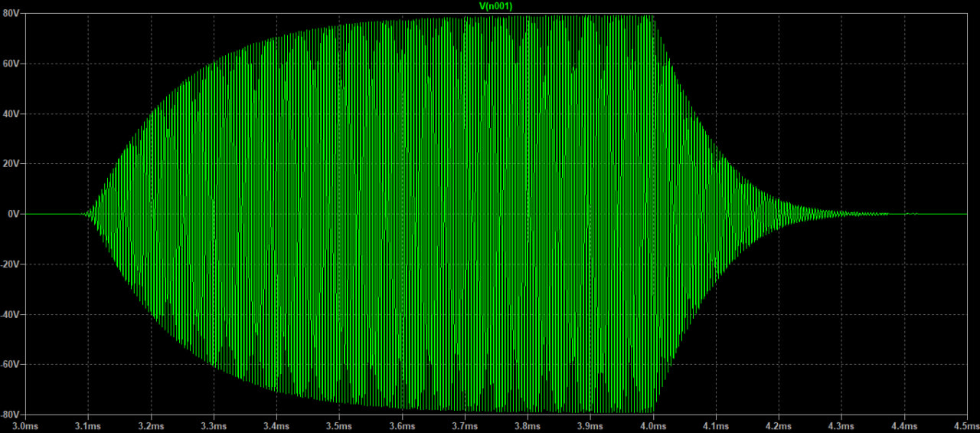Click the 3.0ms time axis label
Image resolution: width=980 pixels, height=433 pixels.
click(25, 426)
